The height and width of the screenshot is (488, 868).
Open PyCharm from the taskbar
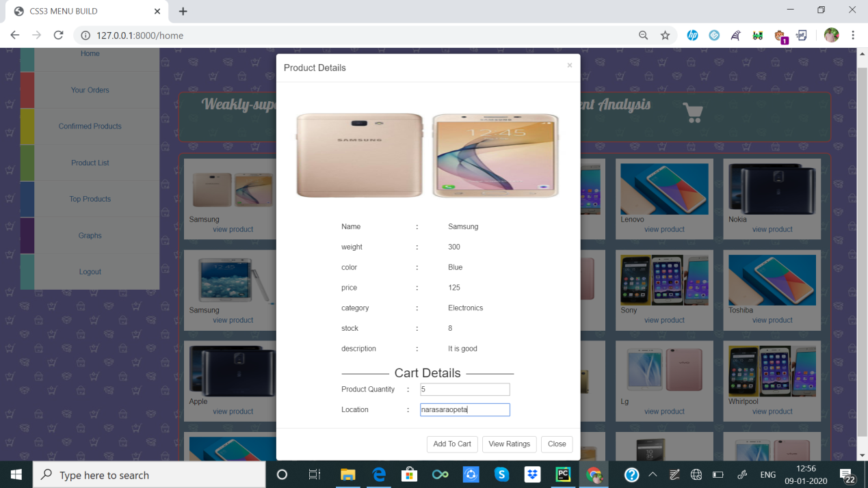pyautogui.click(x=563, y=474)
